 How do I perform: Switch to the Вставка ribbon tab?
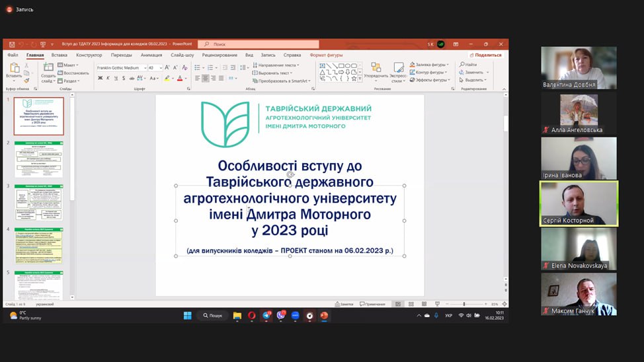click(59, 55)
